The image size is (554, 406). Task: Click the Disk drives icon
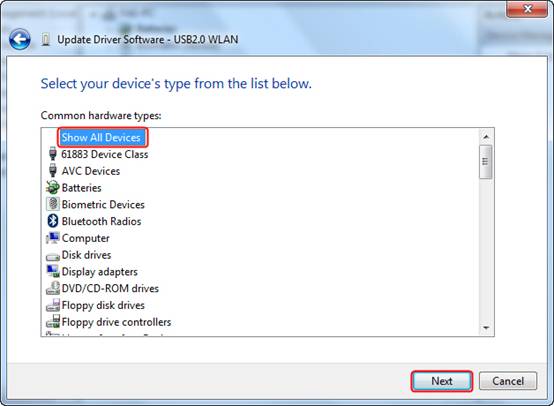pyautogui.click(x=53, y=256)
